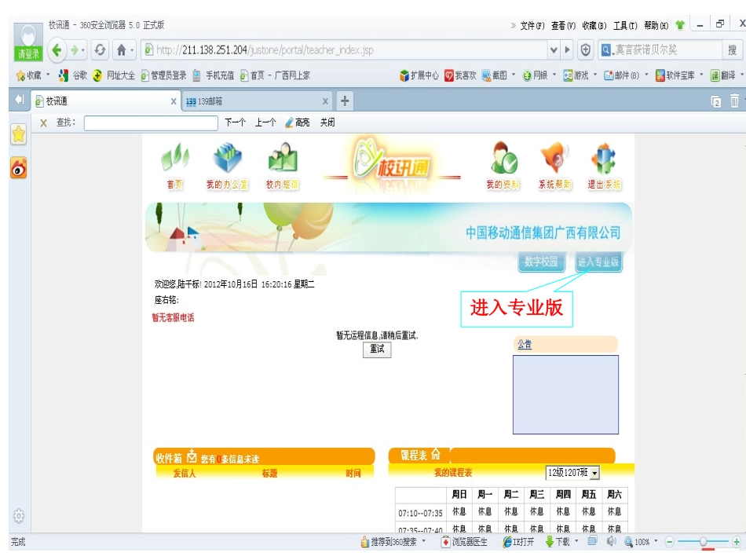Open a new tab with the plus button
The width and height of the screenshot is (746, 560).
coord(345,101)
